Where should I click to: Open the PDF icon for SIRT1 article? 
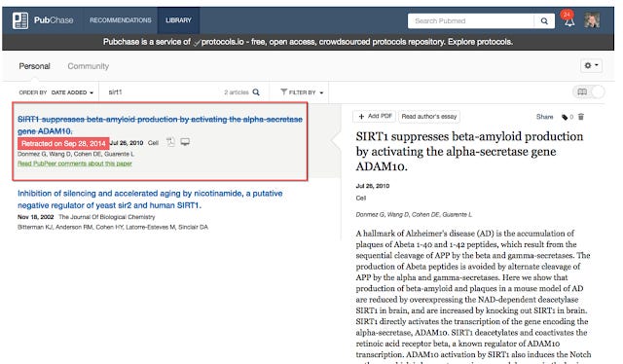click(x=170, y=142)
